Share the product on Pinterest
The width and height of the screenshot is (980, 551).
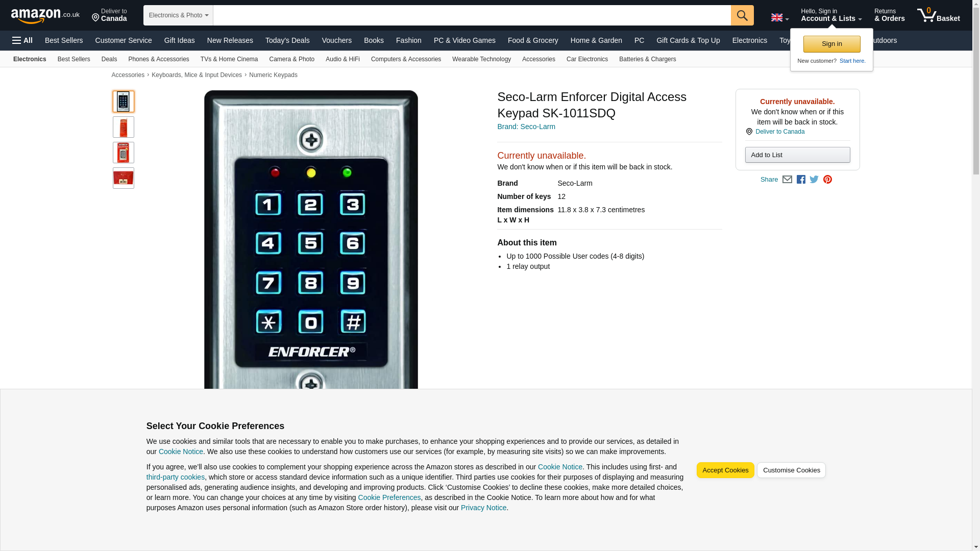tap(827, 180)
